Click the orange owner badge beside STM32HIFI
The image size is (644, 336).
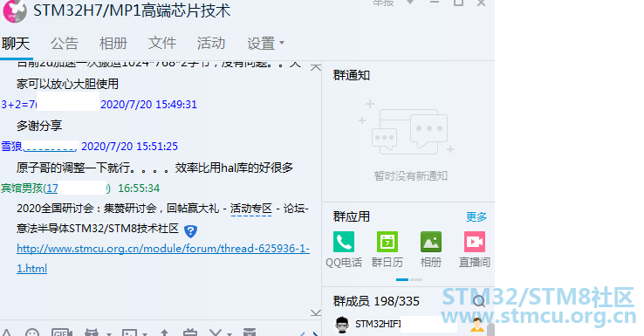[x=476, y=325]
